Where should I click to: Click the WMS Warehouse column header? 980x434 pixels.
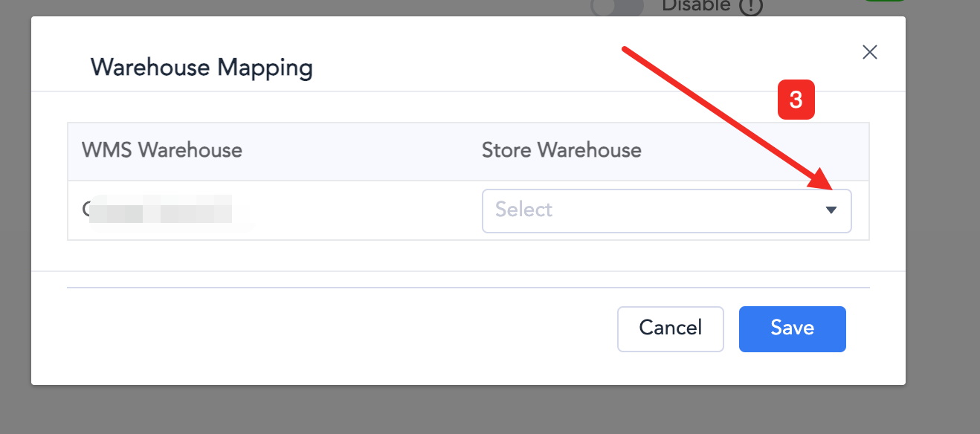pyautogui.click(x=162, y=150)
